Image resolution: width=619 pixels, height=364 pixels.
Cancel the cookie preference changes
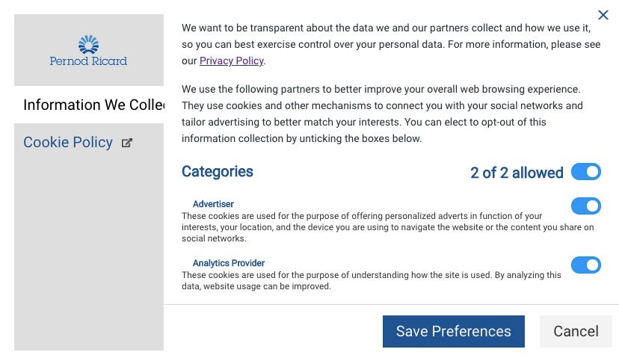click(x=576, y=331)
